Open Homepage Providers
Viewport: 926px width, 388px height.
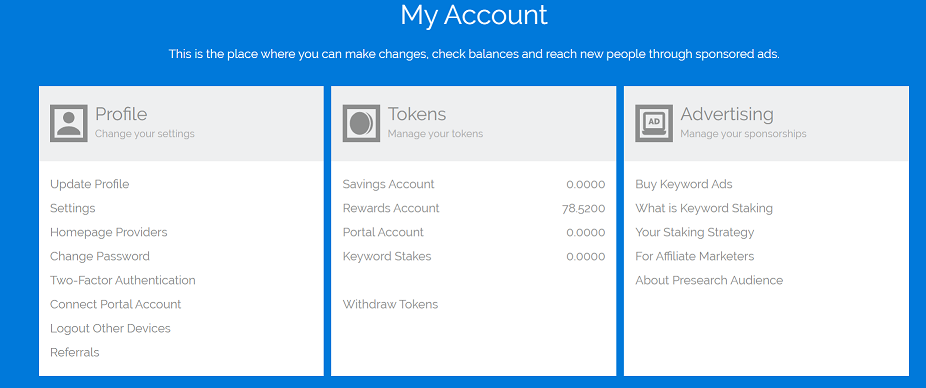(109, 232)
